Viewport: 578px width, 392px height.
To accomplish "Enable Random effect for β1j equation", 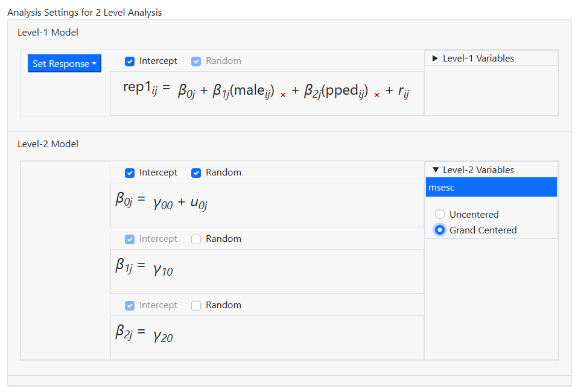I will (x=196, y=239).
